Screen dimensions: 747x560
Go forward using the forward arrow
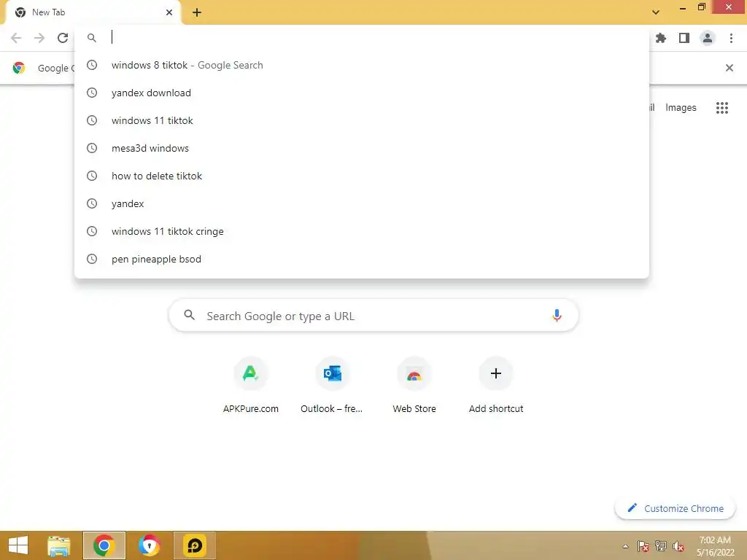(39, 38)
